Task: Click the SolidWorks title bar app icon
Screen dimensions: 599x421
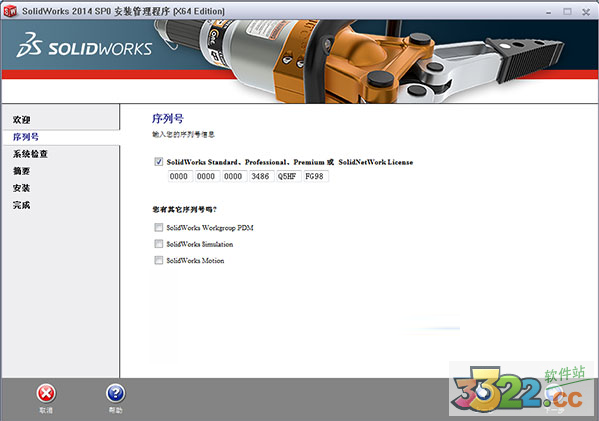Action: (10, 11)
